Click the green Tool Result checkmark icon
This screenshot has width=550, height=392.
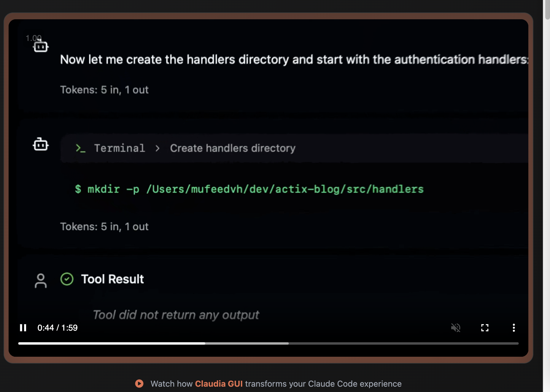coord(67,279)
